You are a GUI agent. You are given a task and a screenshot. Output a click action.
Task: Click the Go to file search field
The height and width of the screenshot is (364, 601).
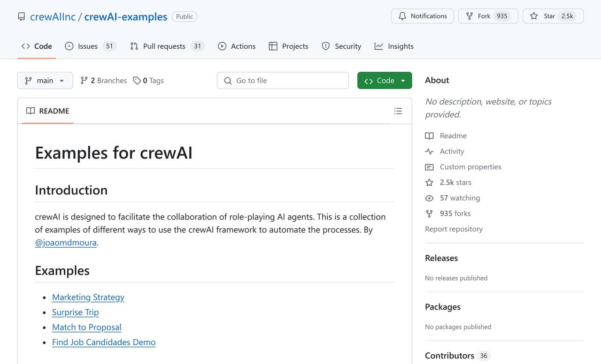point(282,80)
